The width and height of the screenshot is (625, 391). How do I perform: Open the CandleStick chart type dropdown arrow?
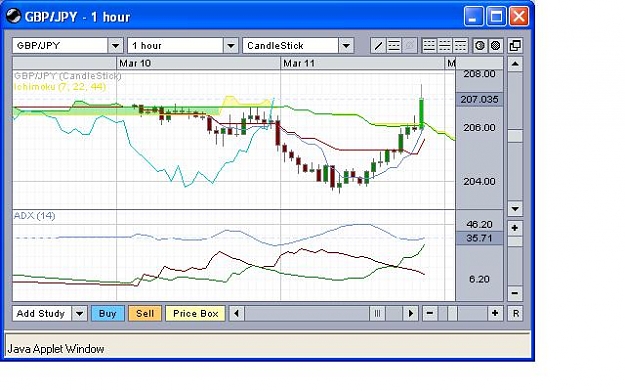click(x=346, y=45)
